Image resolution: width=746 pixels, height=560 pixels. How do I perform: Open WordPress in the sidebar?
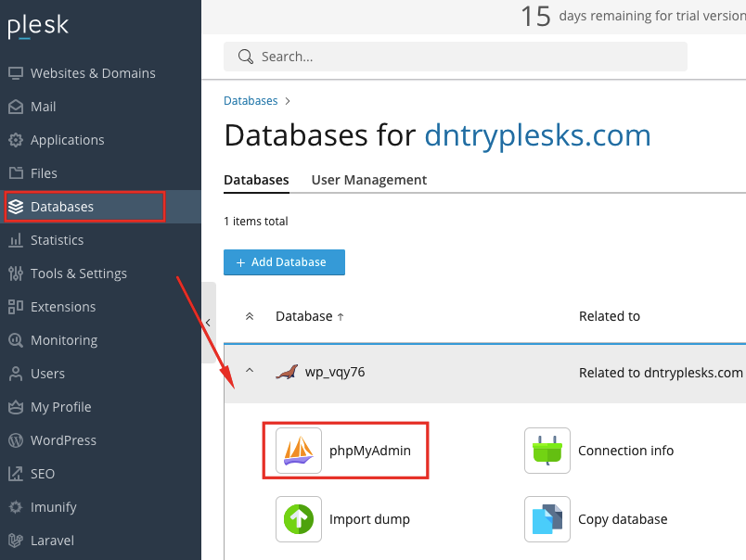pos(63,440)
